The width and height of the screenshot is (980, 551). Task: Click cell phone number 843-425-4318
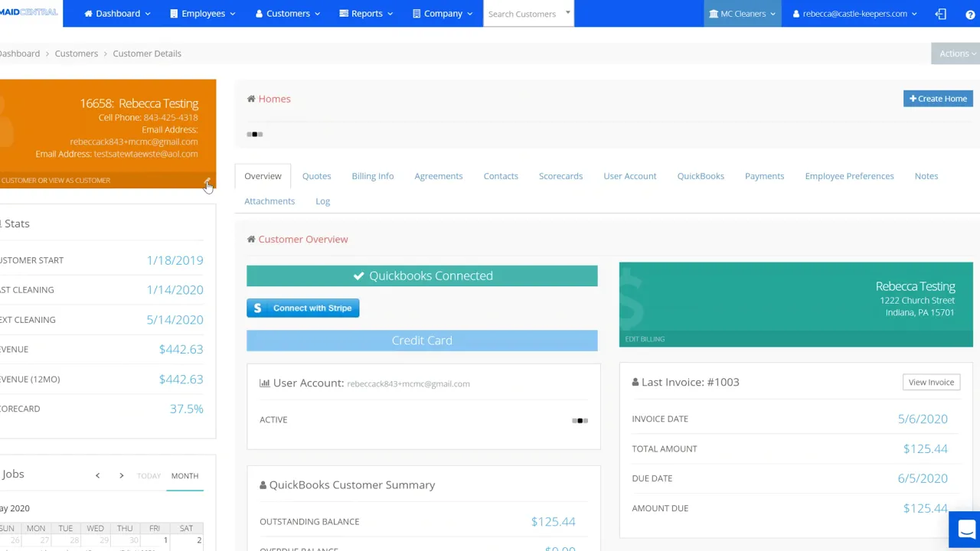click(171, 117)
